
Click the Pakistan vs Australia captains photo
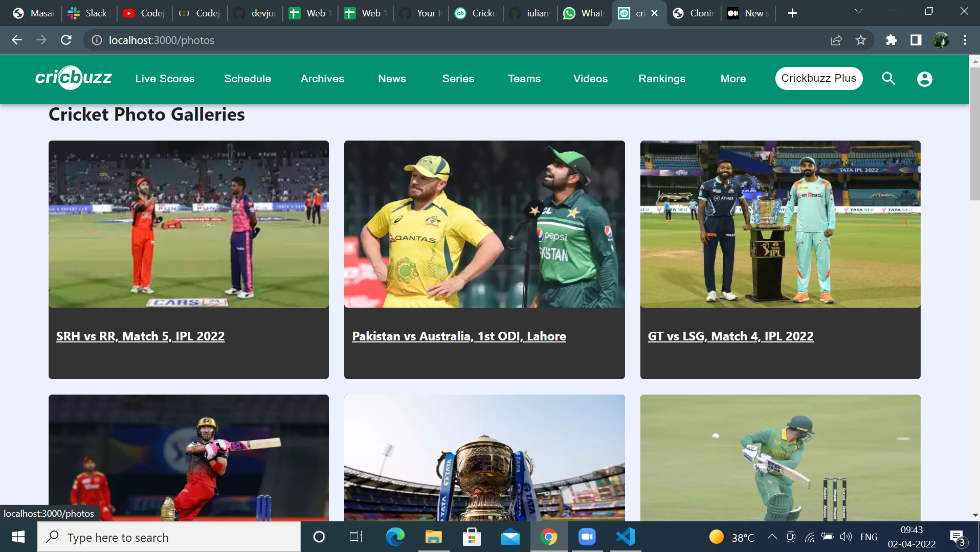[484, 224]
